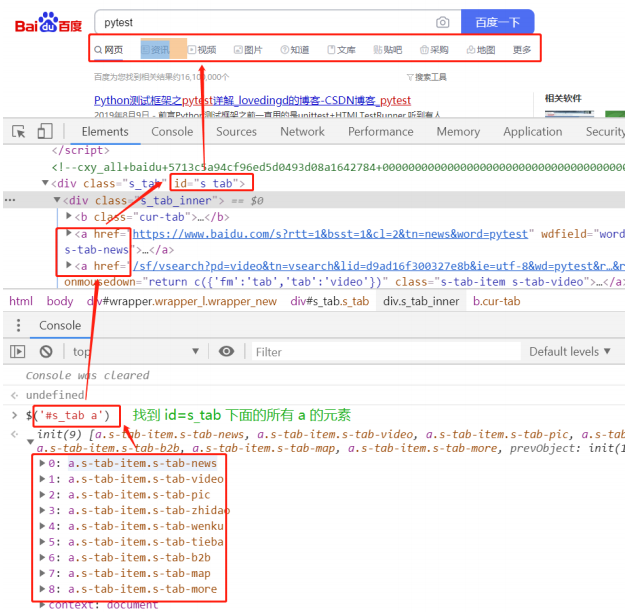Viewport: 632px width, 612px height.
Task: Expand entry 7 a.s-tab-item.s-tab-map
Action: coord(42,573)
